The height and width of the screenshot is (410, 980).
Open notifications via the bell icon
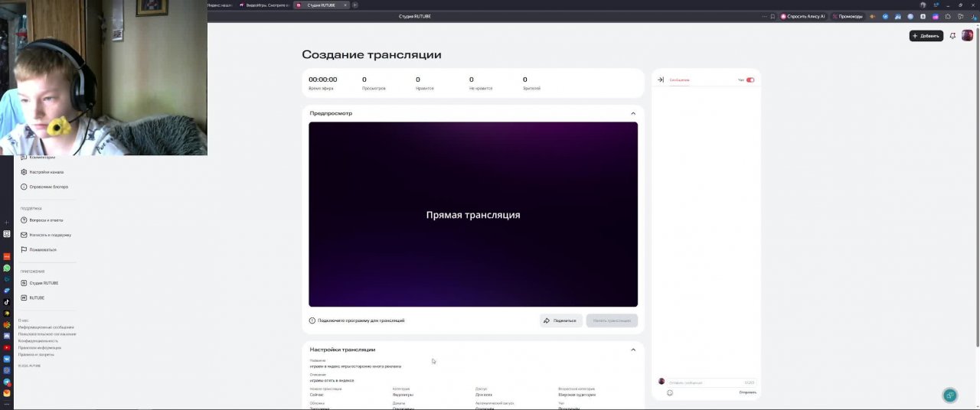pyautogui.click(x=952, y=36)
